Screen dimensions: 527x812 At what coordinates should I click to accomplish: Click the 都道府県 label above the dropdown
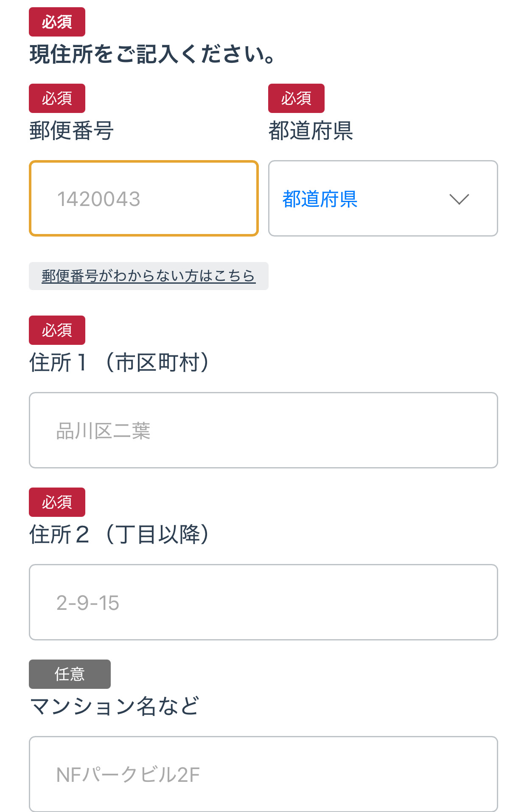point(311,130)
